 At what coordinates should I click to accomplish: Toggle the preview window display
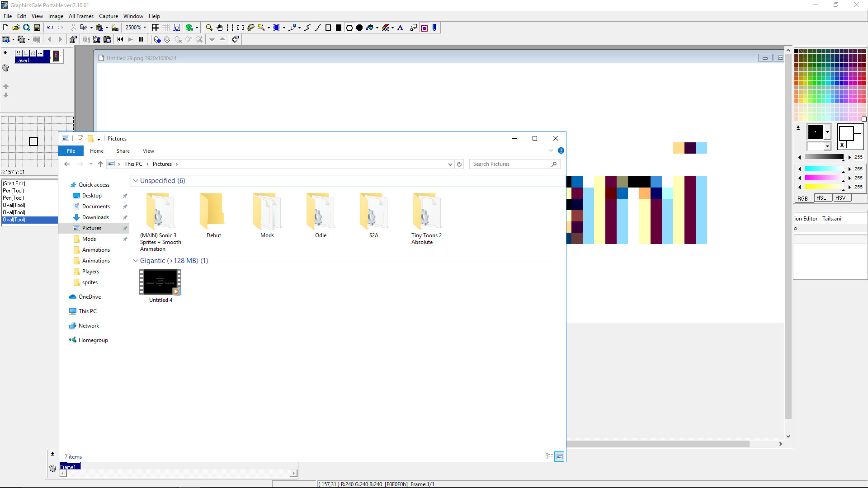424,27
